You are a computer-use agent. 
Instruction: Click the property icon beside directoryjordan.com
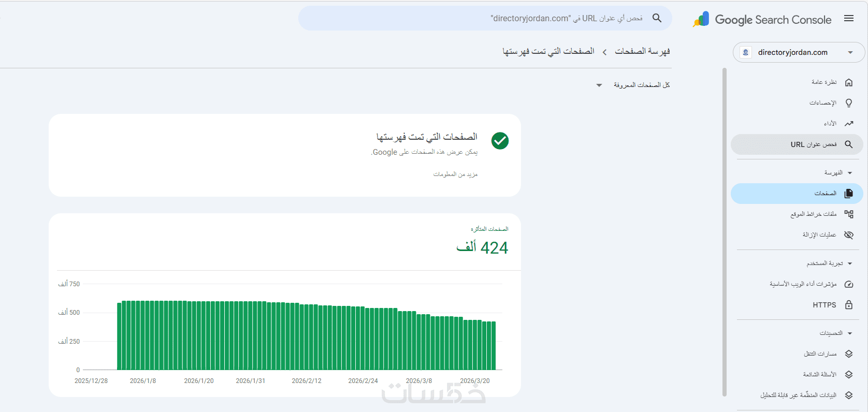(x=746, y=52)
